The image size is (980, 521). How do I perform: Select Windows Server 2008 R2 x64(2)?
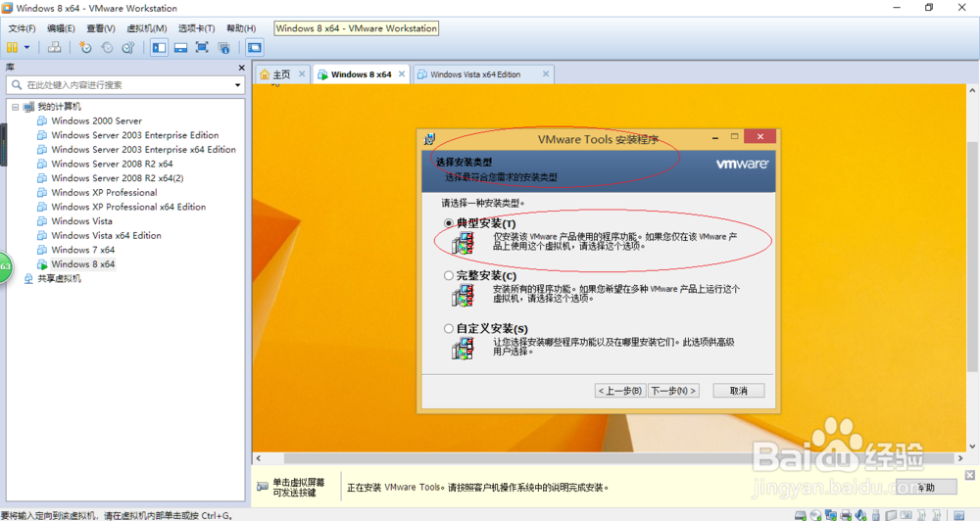click(x=118, y=178)
